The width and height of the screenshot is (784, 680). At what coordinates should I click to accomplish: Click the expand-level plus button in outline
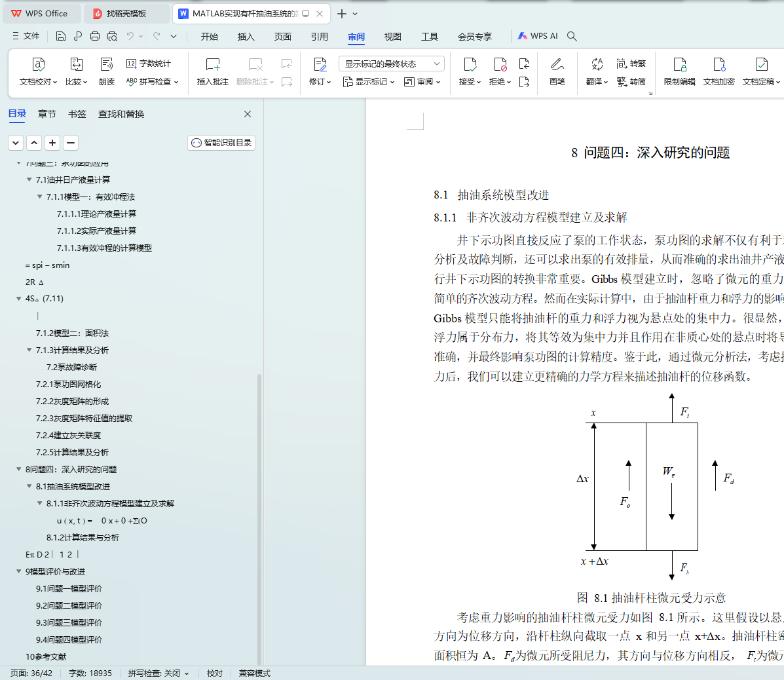pyautogui.click(x=52, y=143)
